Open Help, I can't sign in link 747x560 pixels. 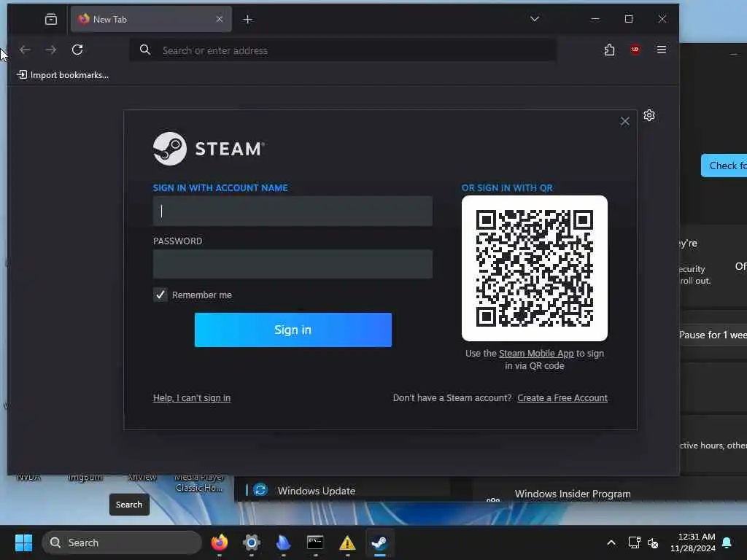point(192,397)
